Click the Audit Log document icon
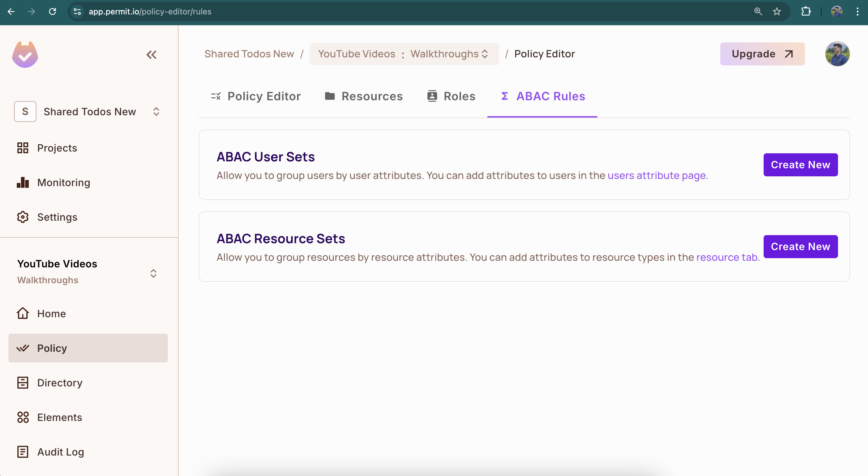The image size is (868, 476). [22, 452]
